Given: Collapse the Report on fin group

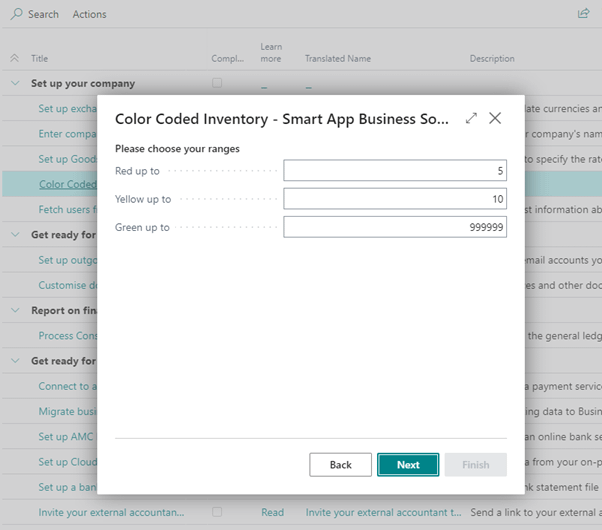Looking at the screenshot, I should 15,310.
